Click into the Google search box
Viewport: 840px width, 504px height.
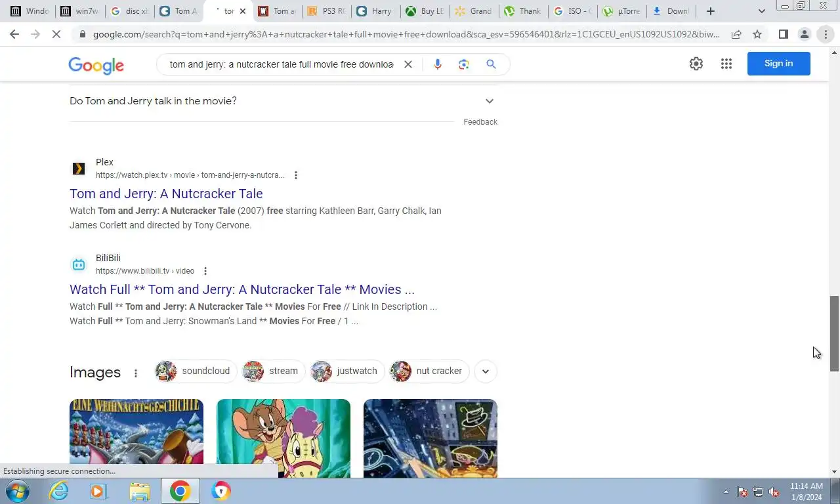[281, 64]
